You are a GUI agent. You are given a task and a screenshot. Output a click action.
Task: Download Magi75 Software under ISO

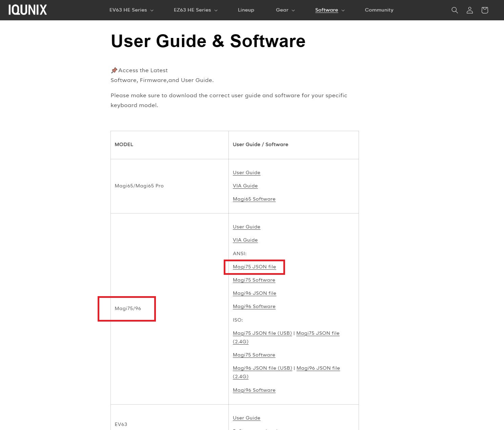(x=254, y=355)
